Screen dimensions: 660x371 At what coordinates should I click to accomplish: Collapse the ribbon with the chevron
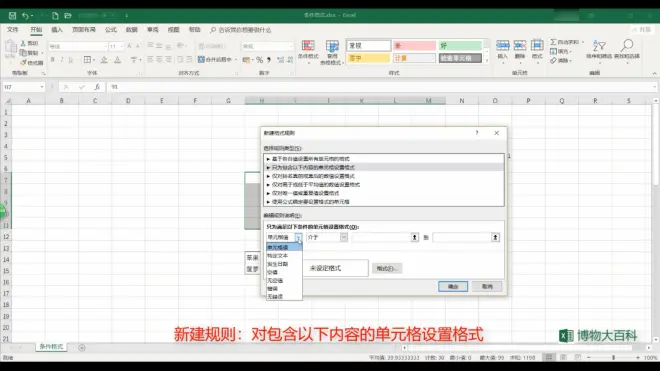pos(654,73)
